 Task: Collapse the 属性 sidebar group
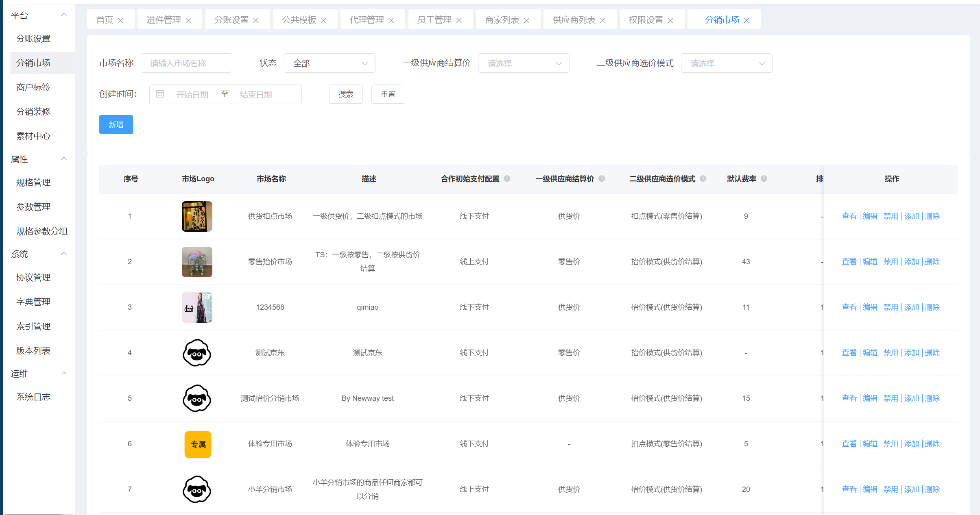coord(64,159)
